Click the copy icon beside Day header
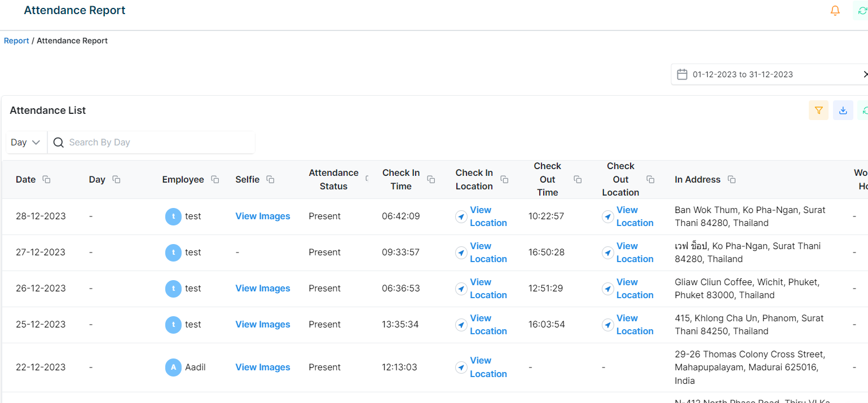Viewport: 868px width, 403px height. [x=116, y=179]
